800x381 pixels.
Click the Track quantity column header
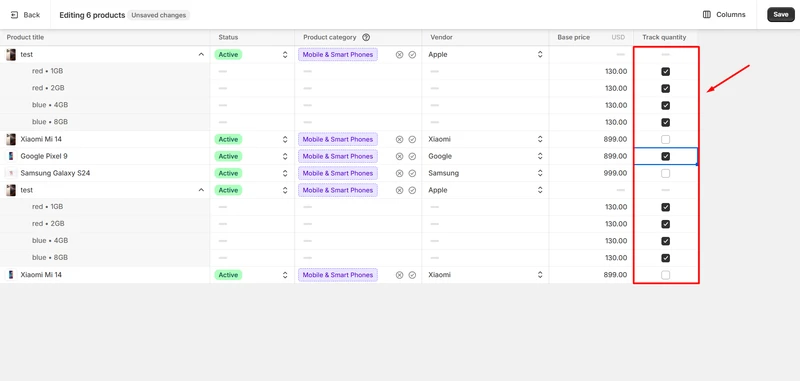click(x=664, y=37)
